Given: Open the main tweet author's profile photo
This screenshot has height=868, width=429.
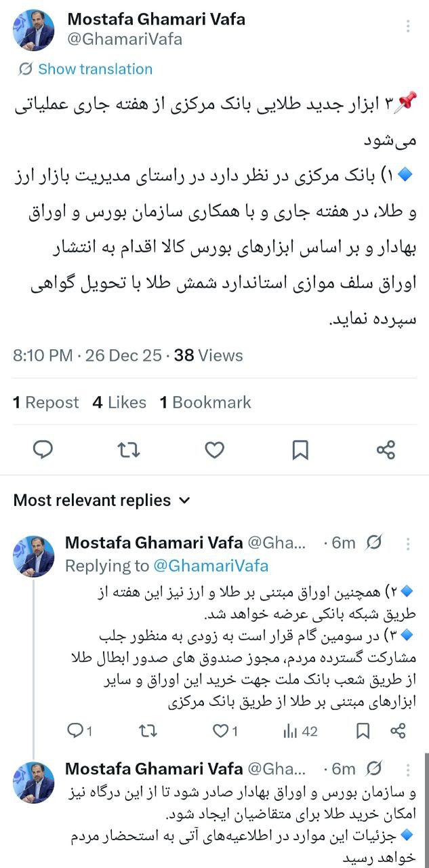Looking at the screenshot, I should (34, 30).
